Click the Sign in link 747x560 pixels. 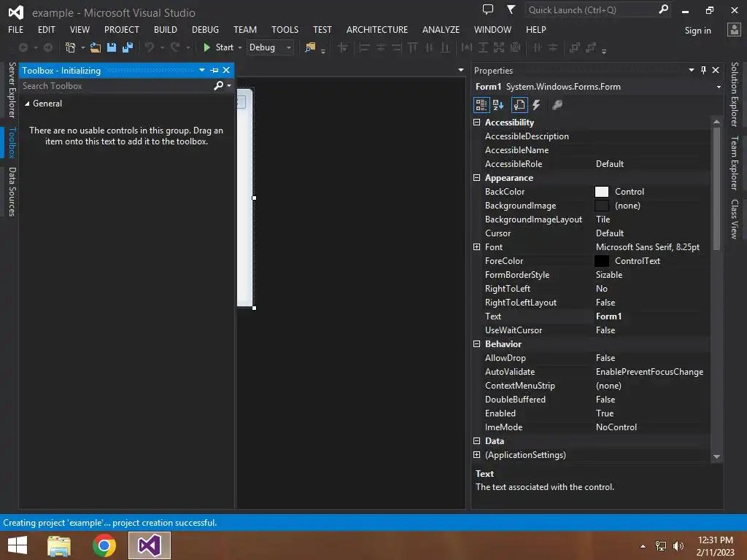click(x=697, y=31)
